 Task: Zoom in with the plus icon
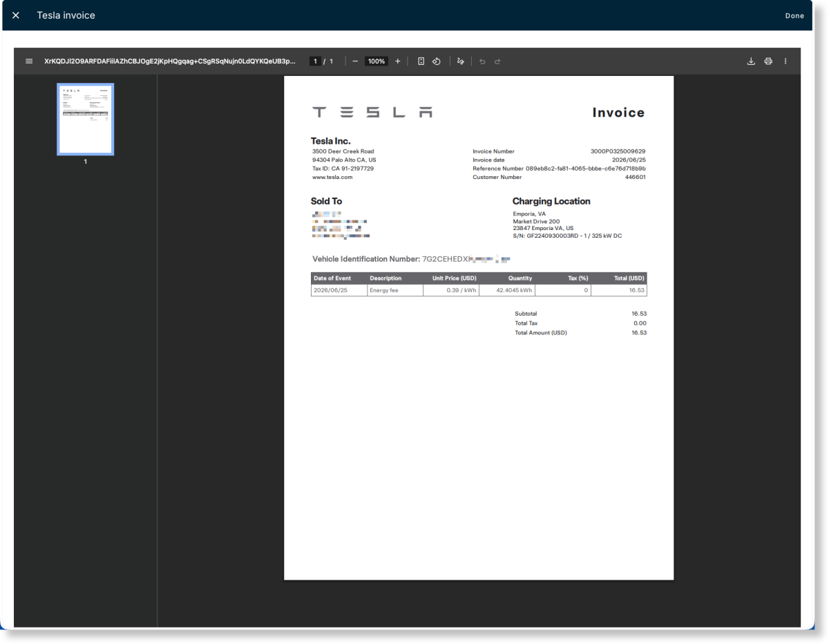pyautogui.click(x=397, y=61)
